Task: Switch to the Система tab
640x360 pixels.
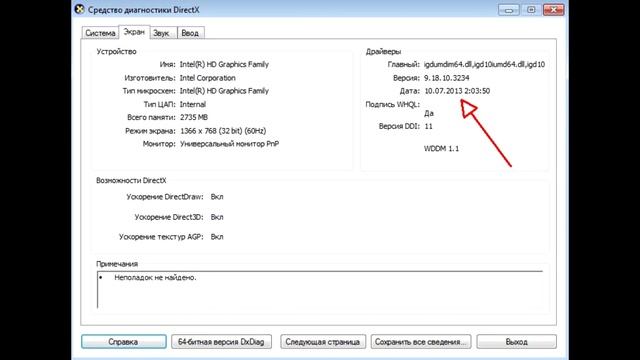Action: pos(100,33)
